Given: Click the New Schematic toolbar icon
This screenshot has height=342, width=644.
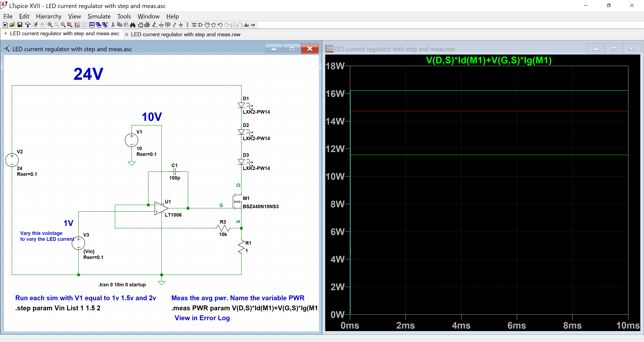Looking at the screenshot, I should [x=5, y=25].
